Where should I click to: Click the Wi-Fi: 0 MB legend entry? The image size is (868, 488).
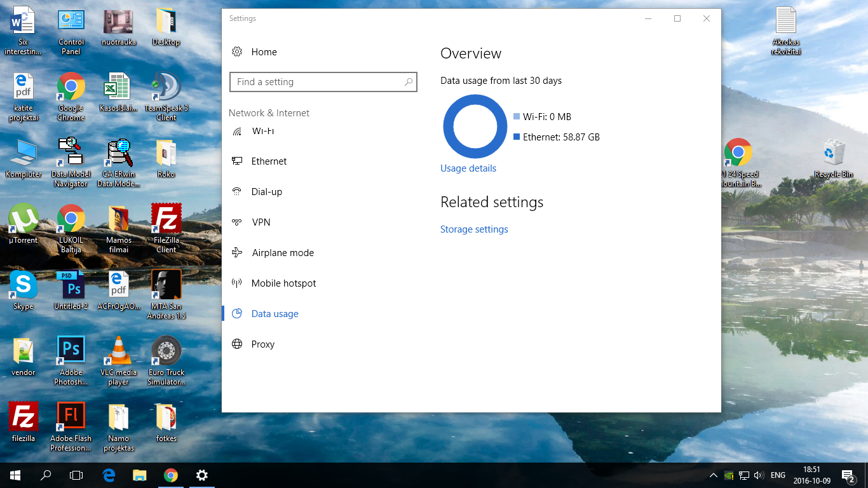[x=542, y=117]
